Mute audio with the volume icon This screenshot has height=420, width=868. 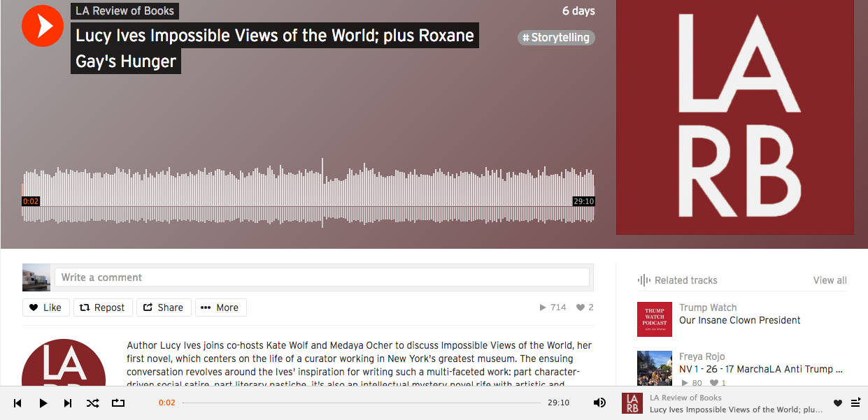tap(599, 403)
